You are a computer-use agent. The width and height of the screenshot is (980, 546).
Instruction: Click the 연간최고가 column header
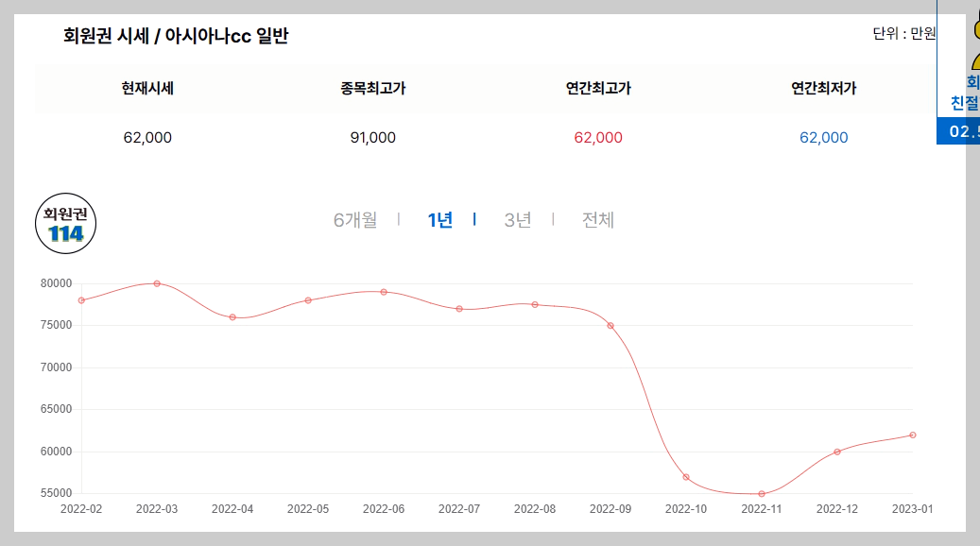pos(598,88)
